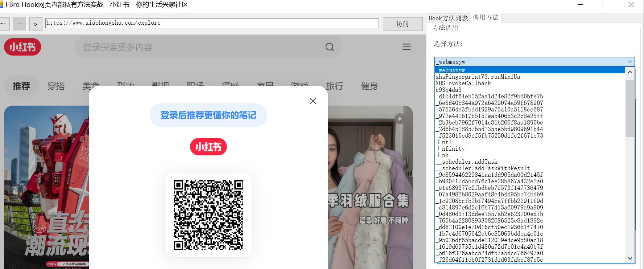This screenshot has height=269, width=644.
Task: Click the method list scrollbar thumb
Action: (630, 109)
